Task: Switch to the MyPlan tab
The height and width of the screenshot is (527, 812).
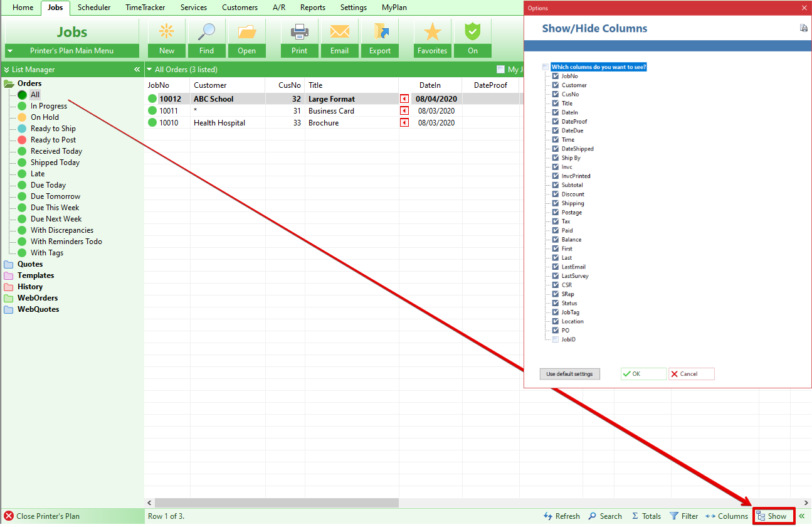Action: [394, 8]
